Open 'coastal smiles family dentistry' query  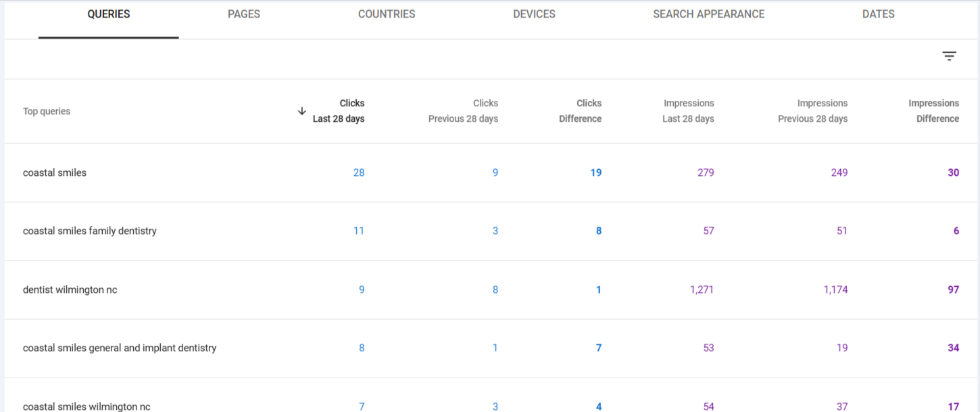pyautogui.click(x=90, y=231)
